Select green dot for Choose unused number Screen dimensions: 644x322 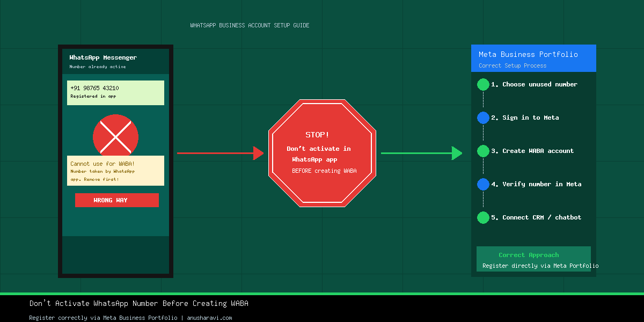coord(483,84)
